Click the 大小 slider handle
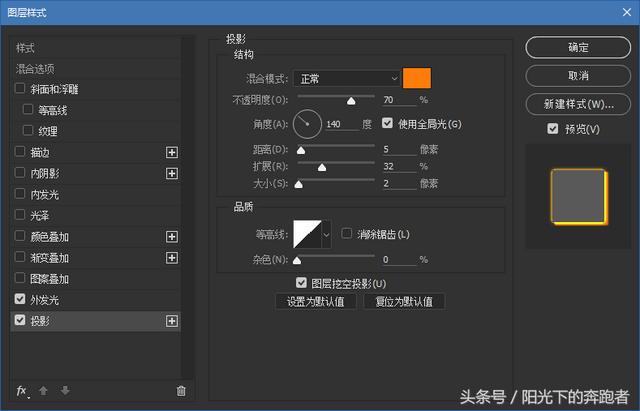The image size is (640, 411). [x=299, y=184]
